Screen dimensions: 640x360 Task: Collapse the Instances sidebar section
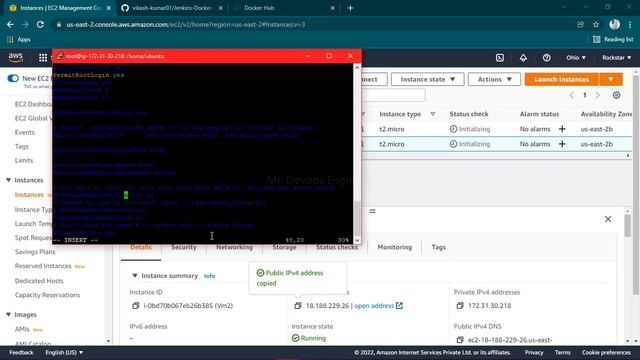(8, 180)
